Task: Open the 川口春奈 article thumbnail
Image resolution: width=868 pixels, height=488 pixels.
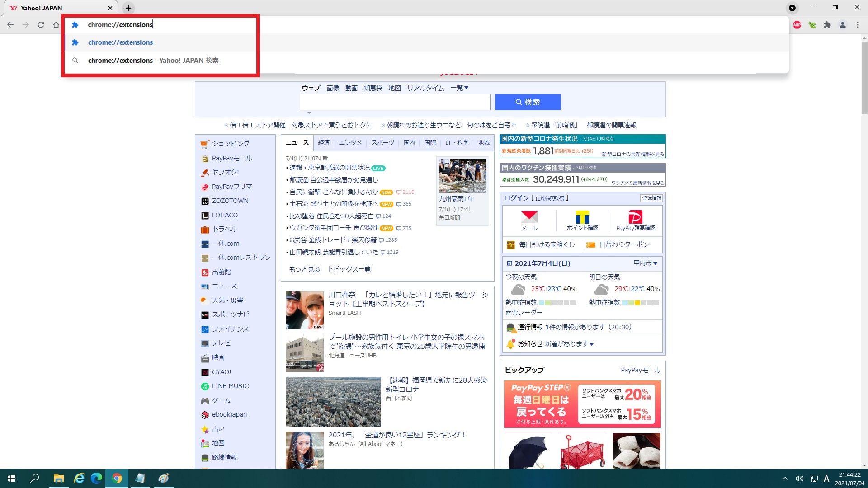Action: coord(305,310)
